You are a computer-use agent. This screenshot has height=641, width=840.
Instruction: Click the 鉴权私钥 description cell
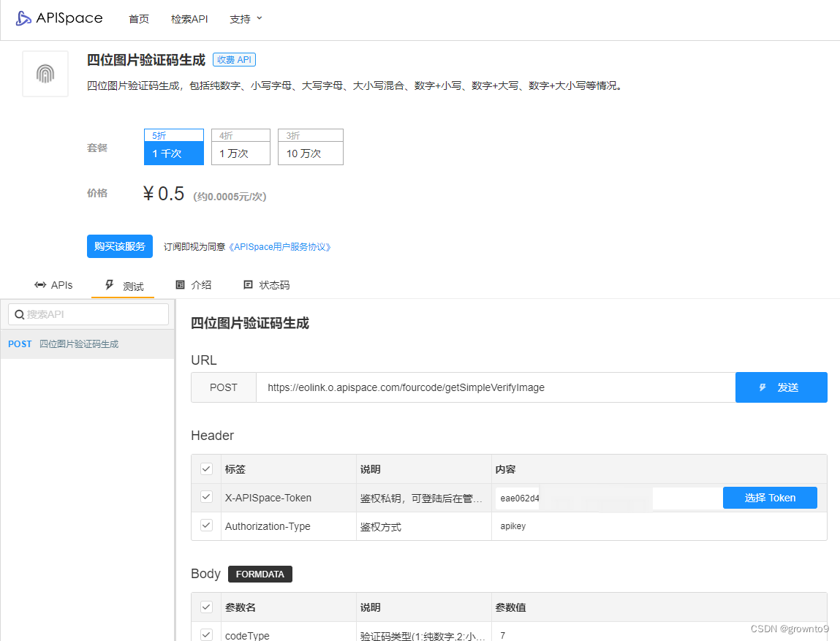pyautogui.click(x=424, y=498)
